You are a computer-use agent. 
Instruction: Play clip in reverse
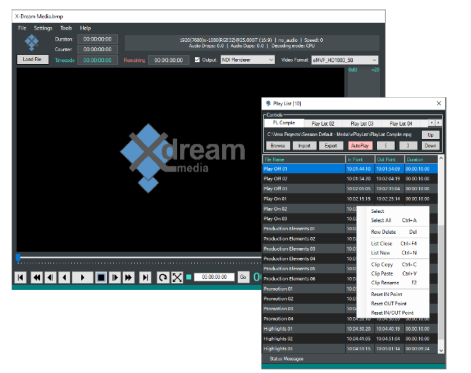(65, 277)
